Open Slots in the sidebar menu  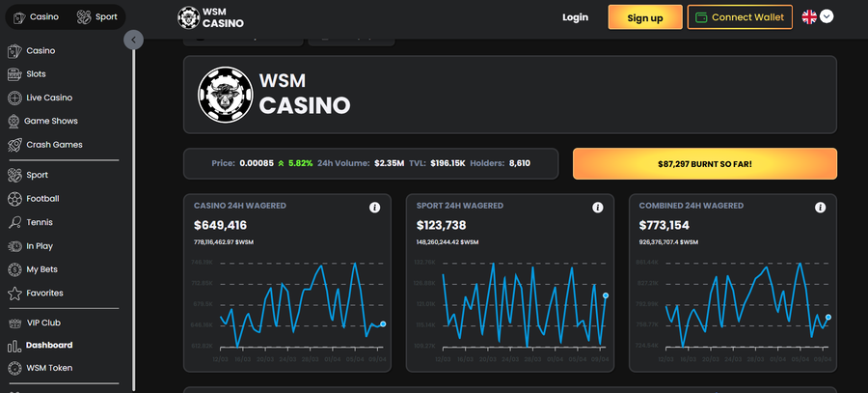pyautogui.click(x=36, y=74)
